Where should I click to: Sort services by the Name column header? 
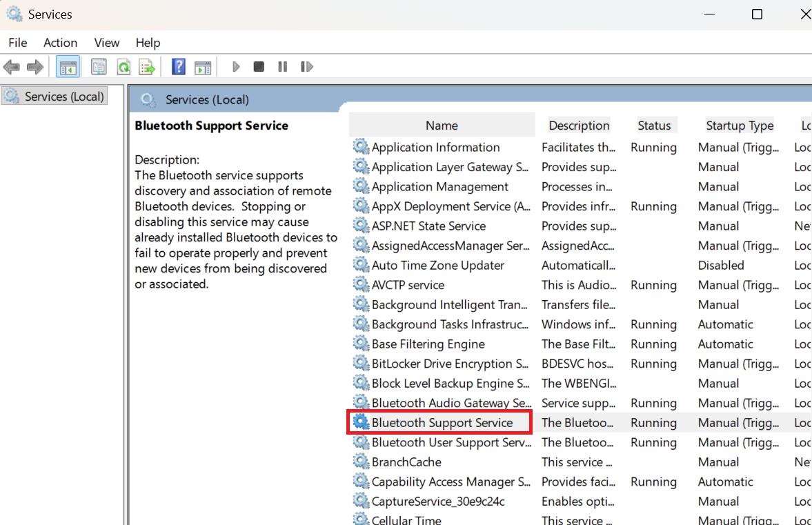(442, 126)
